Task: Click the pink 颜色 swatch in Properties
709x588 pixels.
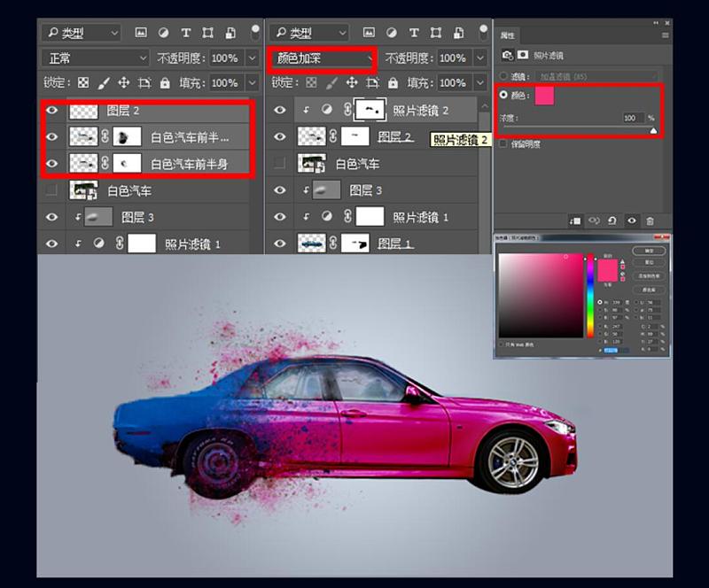Action: [544, 96]
